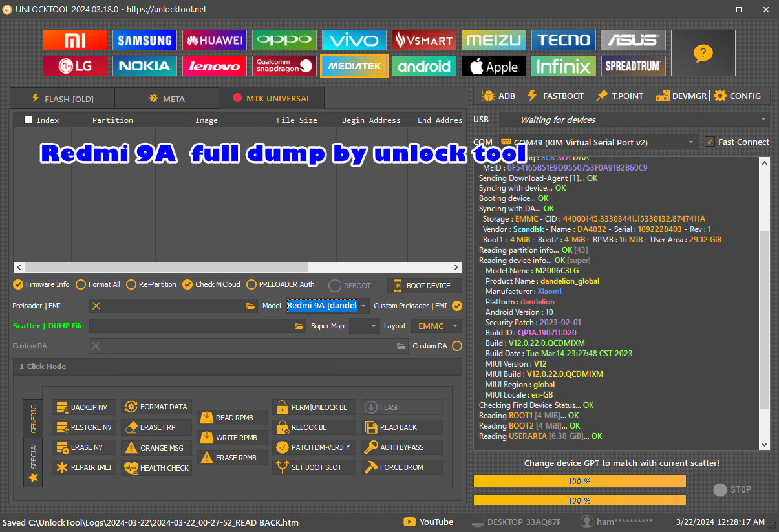Image resolution: width=779 pixels, height=532 pixels.
Task: Open the Layout EMMC dropdown
Action: 436,326
